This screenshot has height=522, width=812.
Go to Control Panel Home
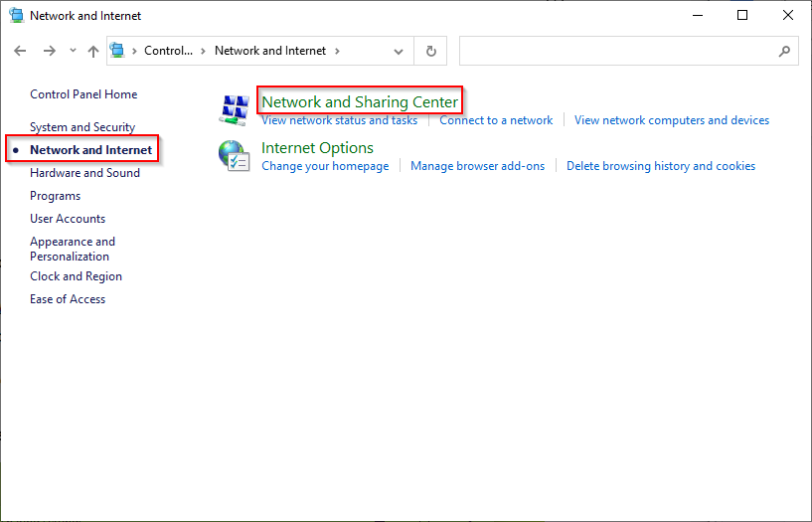[x=83, y=94]
